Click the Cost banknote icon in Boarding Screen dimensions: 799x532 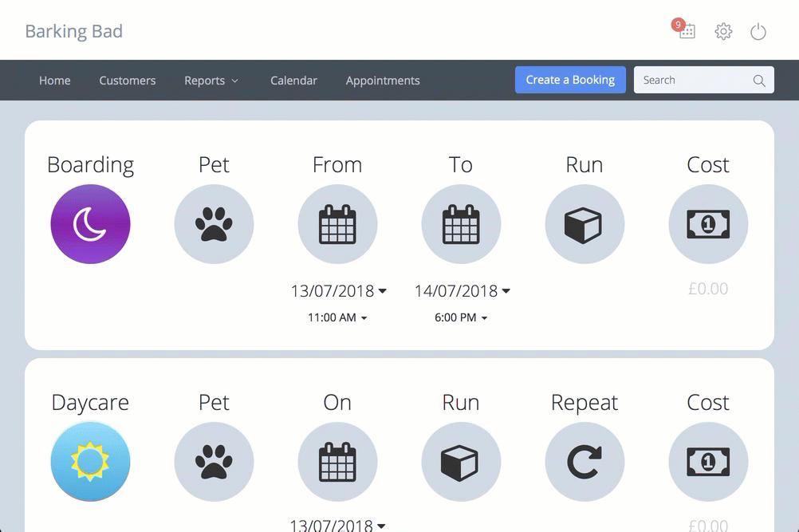pyautogui.click(x=708, y=224)
